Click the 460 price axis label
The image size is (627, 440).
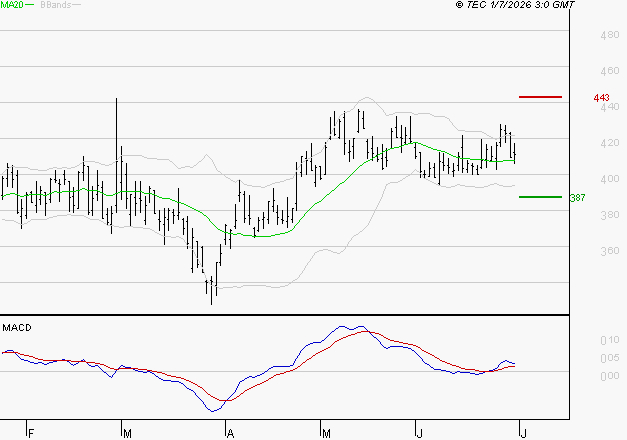[610, 71]
